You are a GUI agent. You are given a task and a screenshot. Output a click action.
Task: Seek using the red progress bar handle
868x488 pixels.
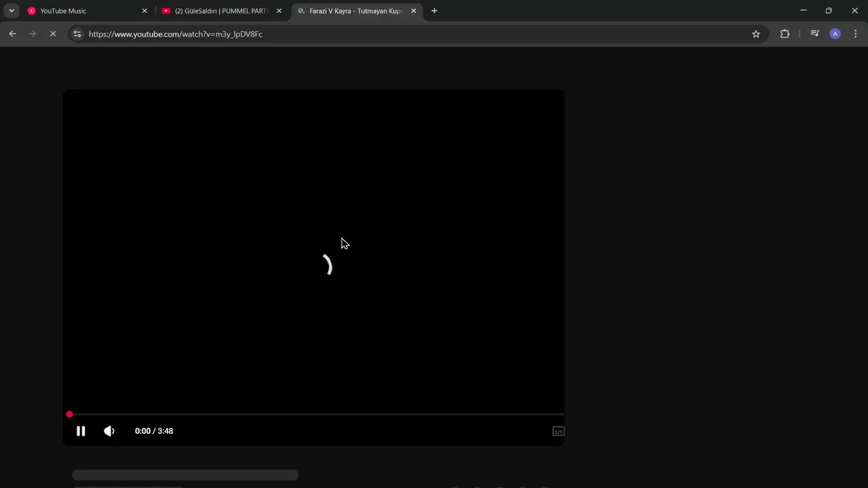(69, 414)
